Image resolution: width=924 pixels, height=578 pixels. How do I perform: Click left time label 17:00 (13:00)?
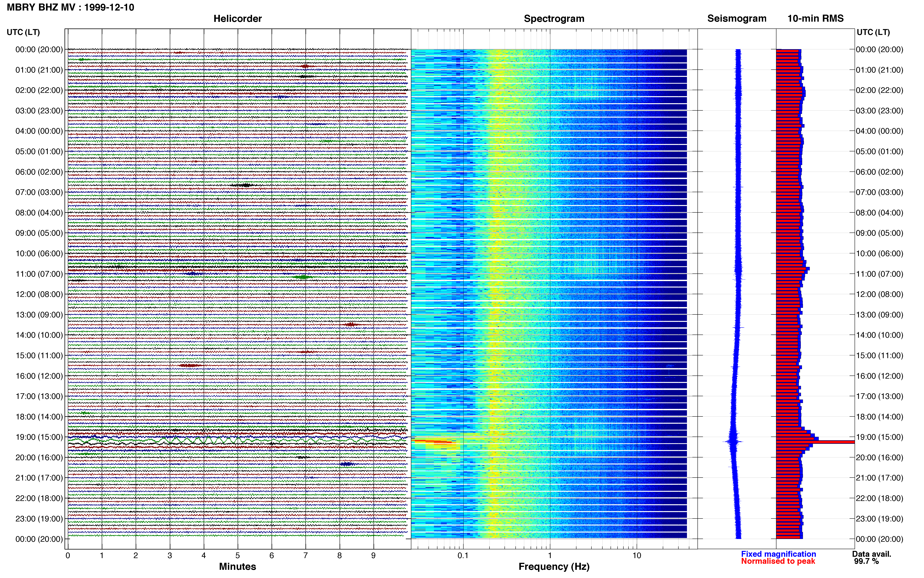(39, 396)
